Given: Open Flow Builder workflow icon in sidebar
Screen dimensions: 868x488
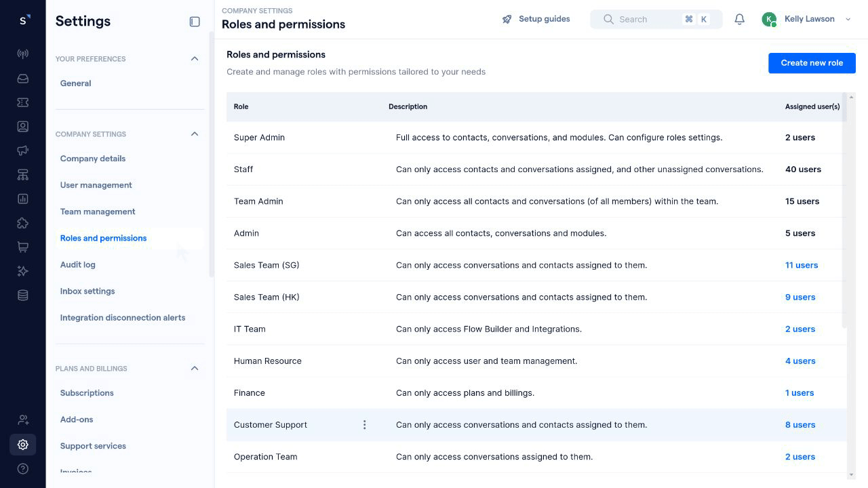Looking at the screenshot, I should pyautogui.click(x=22, y=174).
